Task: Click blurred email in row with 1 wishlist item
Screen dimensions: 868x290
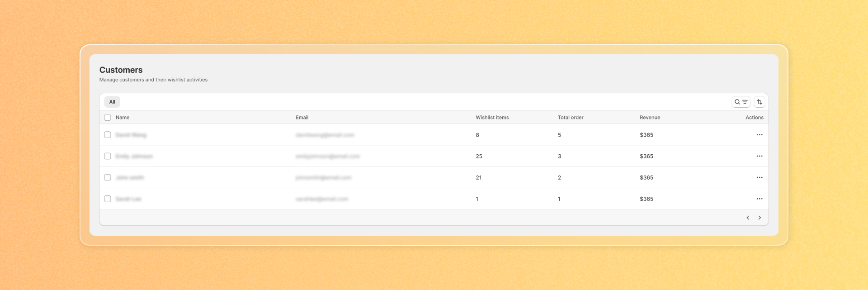Action: tap(322, 199)
